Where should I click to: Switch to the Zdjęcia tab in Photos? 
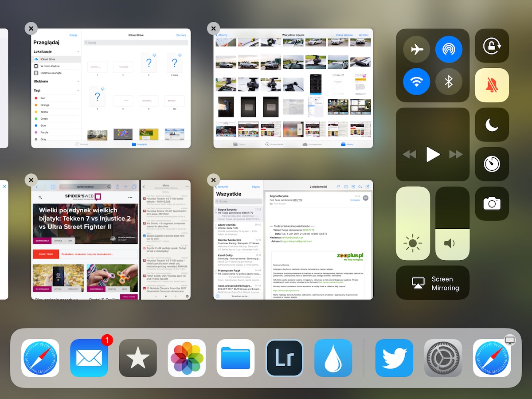point(239,144)
